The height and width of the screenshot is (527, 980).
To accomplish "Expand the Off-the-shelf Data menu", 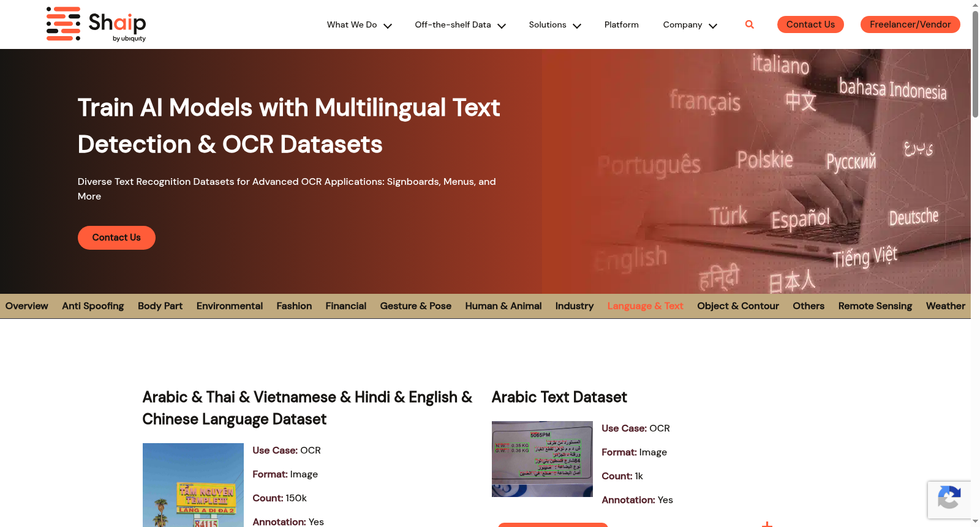I will click(460, 25).
